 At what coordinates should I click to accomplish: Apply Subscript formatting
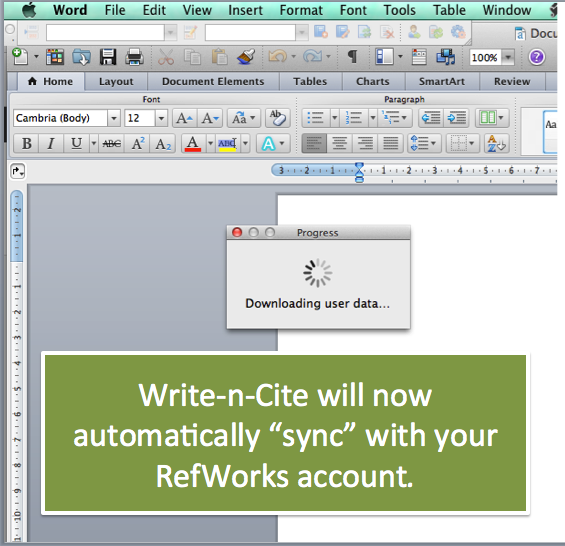pos(163,144)
